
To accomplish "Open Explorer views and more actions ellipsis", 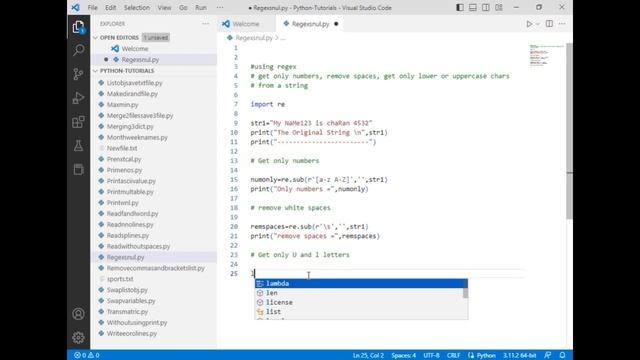I will point(205,24).
